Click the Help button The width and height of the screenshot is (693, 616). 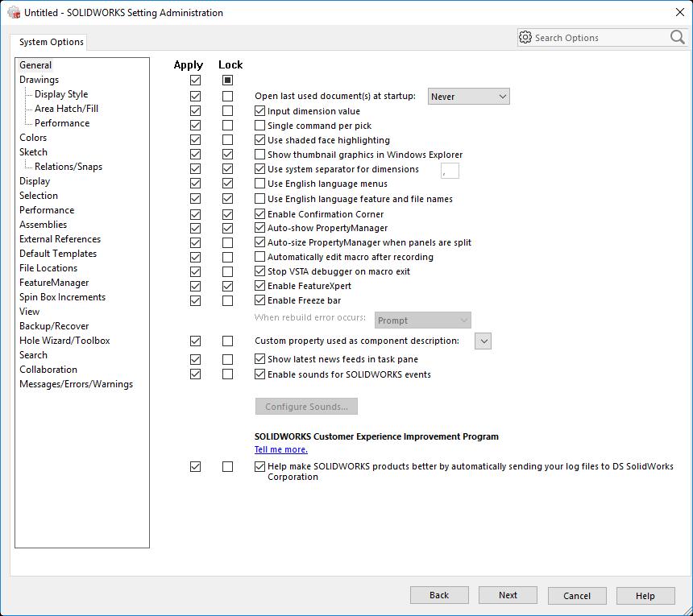point(645,596)
